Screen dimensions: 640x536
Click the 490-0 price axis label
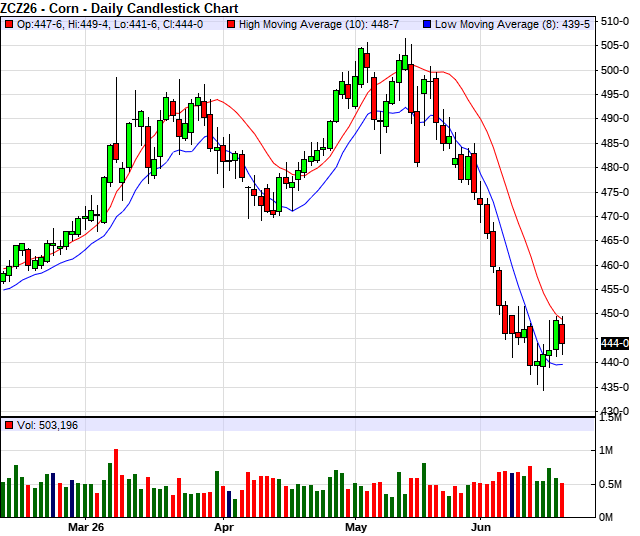[614, 119]
